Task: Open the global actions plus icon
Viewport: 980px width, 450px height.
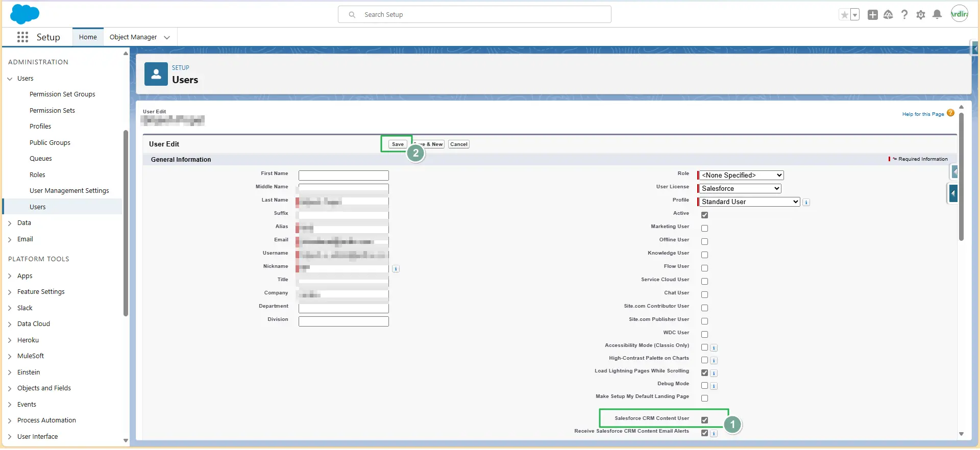Action: click(x=873, y=15)
